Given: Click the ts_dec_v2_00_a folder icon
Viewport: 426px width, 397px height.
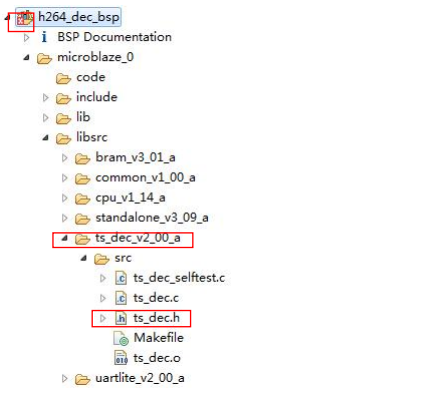Looking at the screenshot, I should [x=82, y=239].
